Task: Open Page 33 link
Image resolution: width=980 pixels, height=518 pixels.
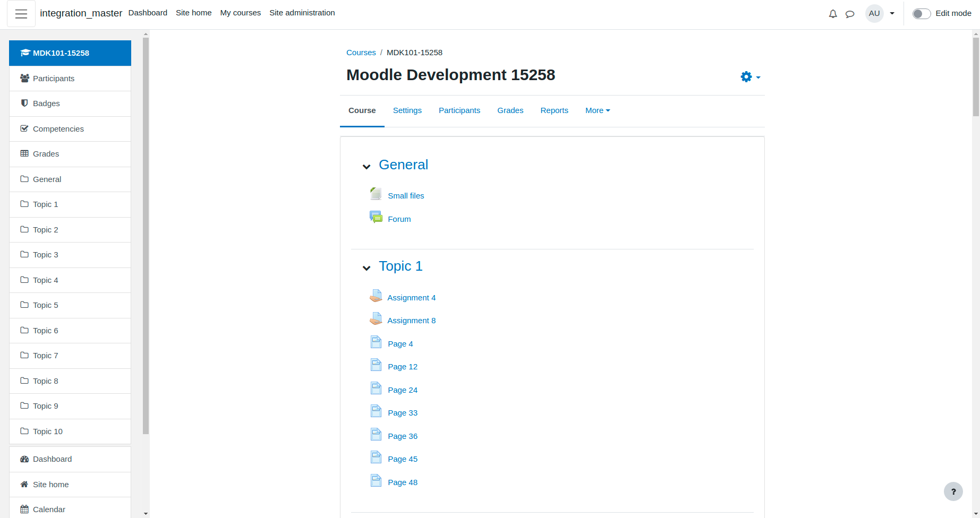Action: click(403, 413)
